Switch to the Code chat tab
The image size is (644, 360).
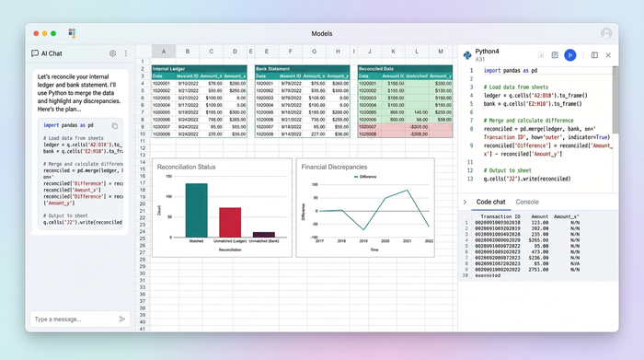click(490, 202)
